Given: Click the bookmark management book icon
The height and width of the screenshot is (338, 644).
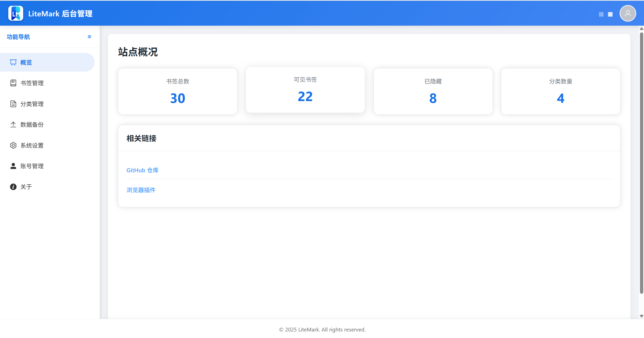Looking at the screenshot, I should pyautogui.click(x=13, y=83).
